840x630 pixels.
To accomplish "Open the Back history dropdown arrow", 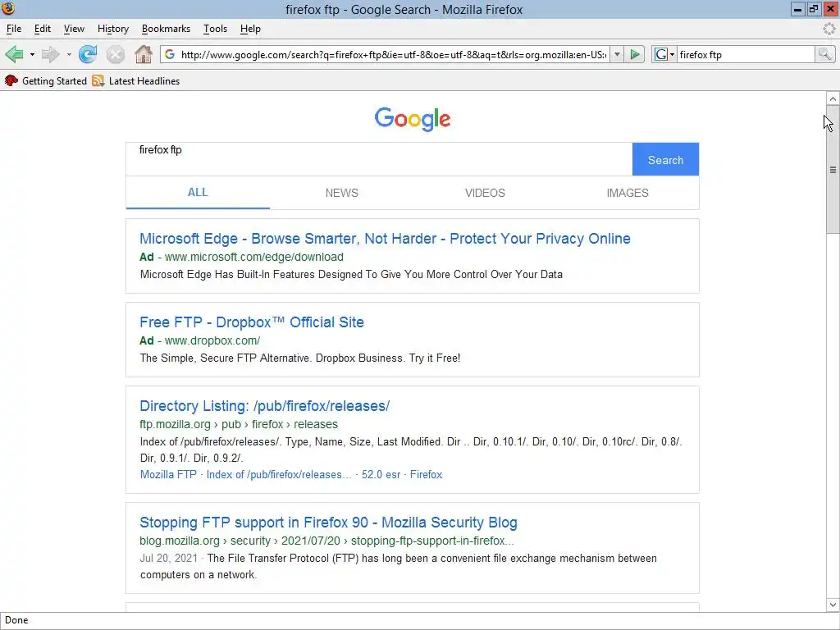I will (32, 54).
